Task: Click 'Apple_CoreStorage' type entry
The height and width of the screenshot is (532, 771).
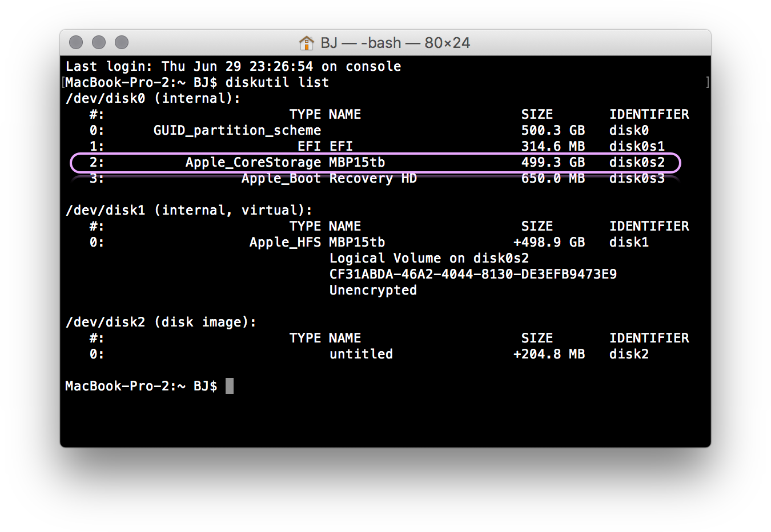Action: pos(253,162)
